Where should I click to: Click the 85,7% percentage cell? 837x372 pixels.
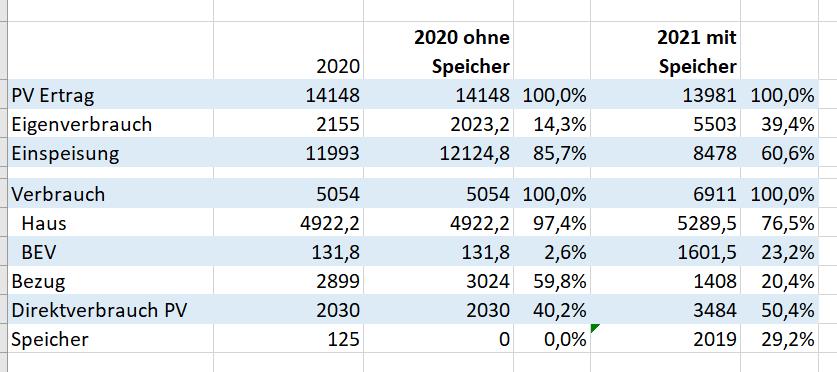point(552,153)
